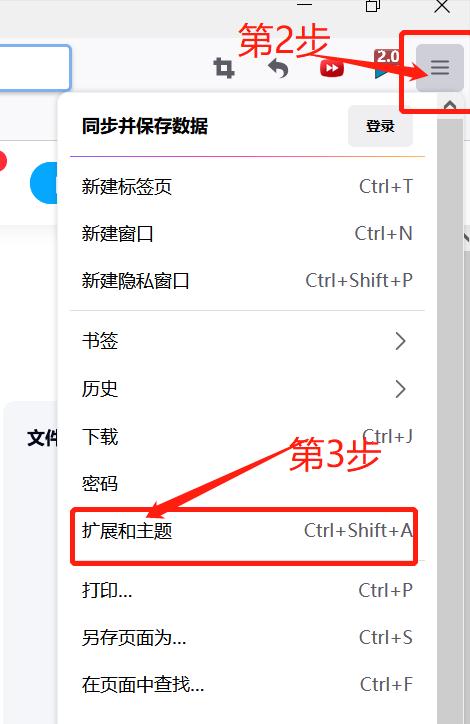This screenshot has width=470, height=724.
Task: Open 密码 menu entry
Action: pyautogui.click(x=247, y=484)
